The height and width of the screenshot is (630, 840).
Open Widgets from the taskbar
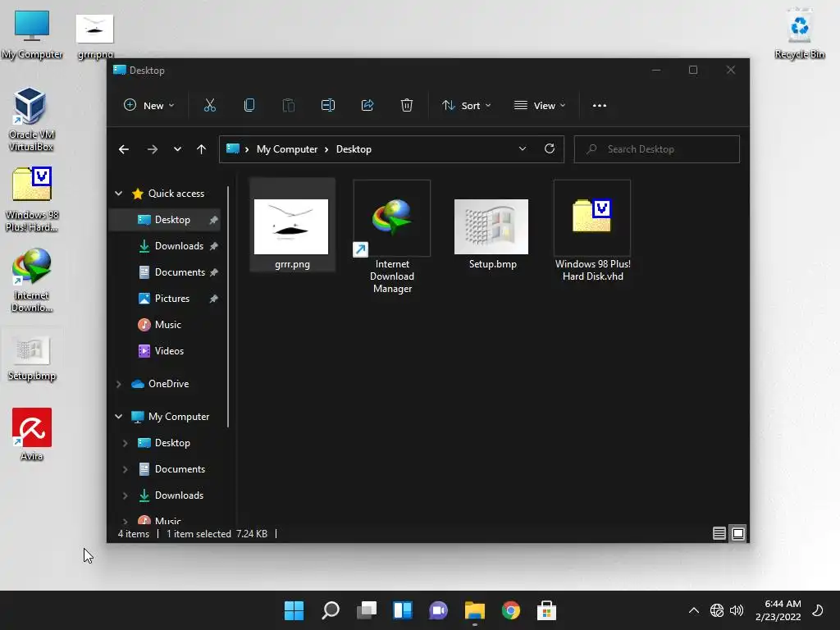[402, 610]
